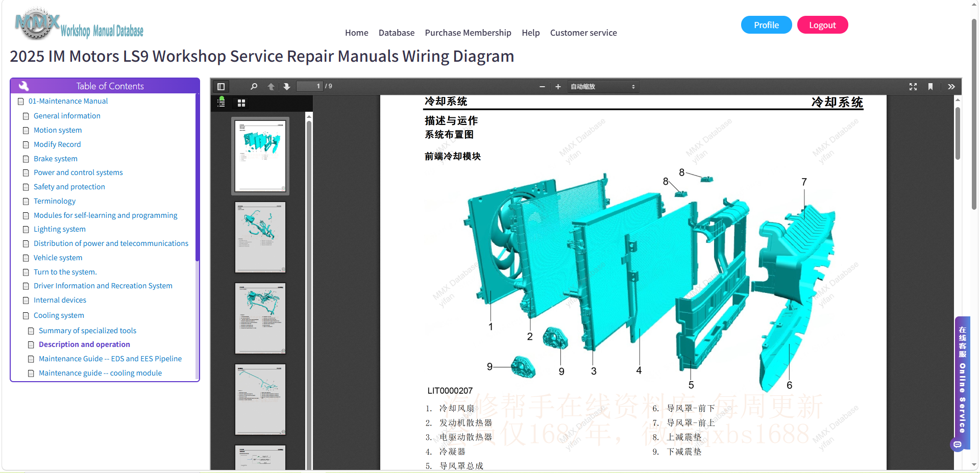Go to previous page arrow

point(271,87)
